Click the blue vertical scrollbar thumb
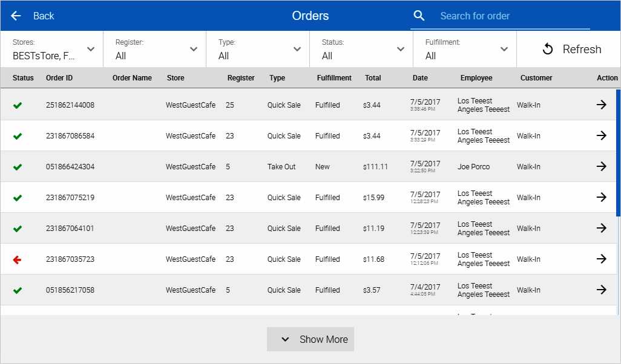 click(x=618, y=152)
